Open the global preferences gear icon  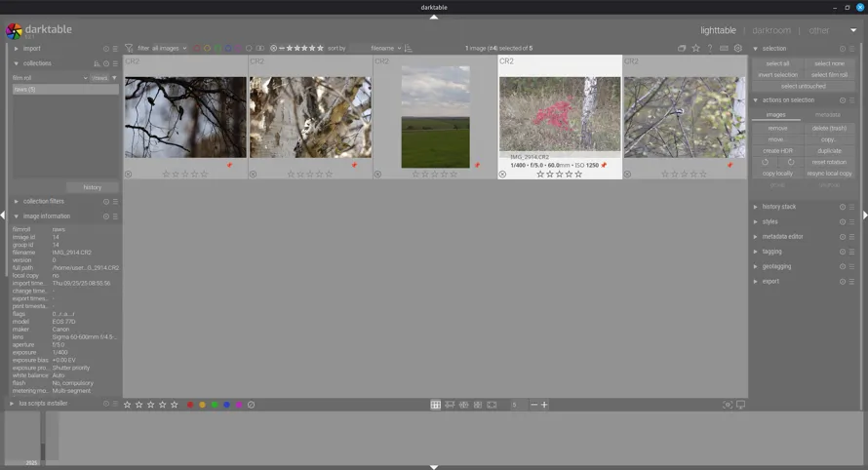click(738, 48)
